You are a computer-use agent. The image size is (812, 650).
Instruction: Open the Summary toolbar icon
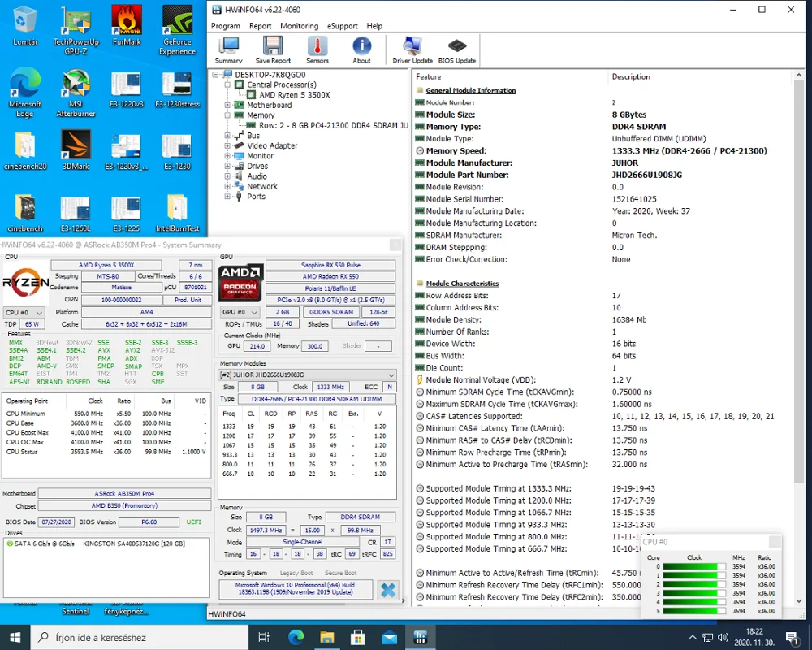coord(228,50)
